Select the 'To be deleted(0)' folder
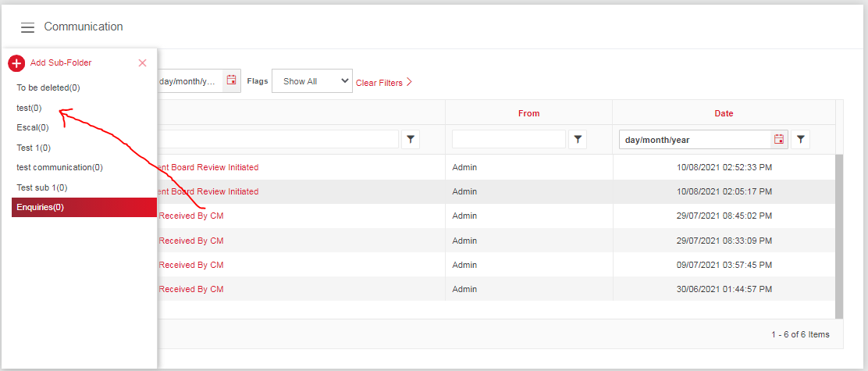Screen dimensions: 868x371 (48, 87)
